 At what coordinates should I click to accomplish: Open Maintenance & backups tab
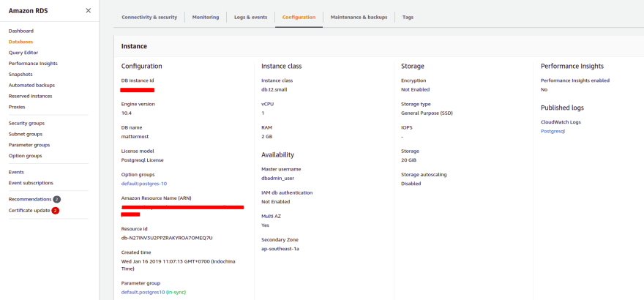[x=359, y=18]
